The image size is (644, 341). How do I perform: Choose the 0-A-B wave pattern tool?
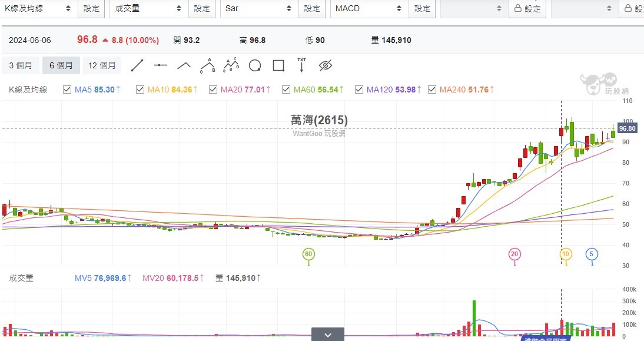tap(207, 65)
